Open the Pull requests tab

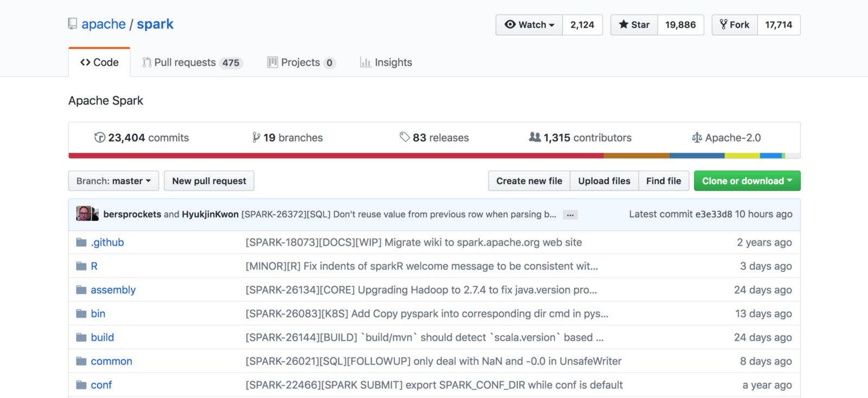[193, 62]
